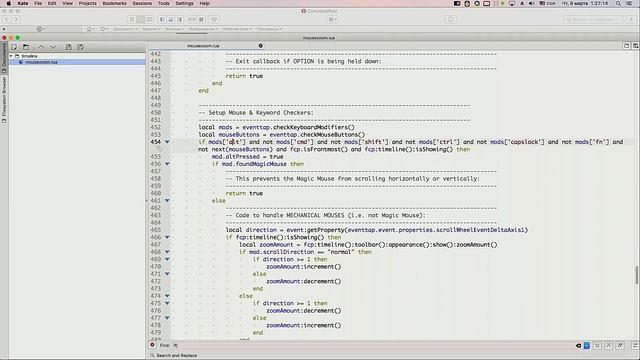Collapse code fold at line 477

167,318
